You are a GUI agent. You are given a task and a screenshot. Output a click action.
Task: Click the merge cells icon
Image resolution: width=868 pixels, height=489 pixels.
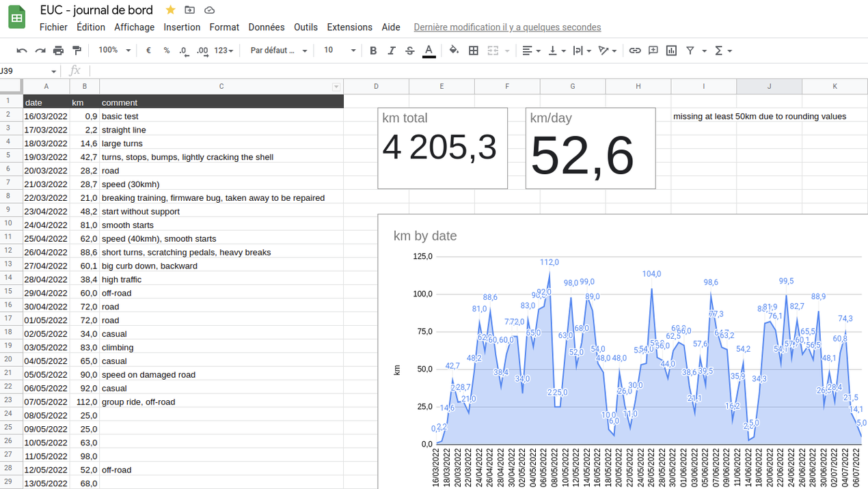(493, 51)
